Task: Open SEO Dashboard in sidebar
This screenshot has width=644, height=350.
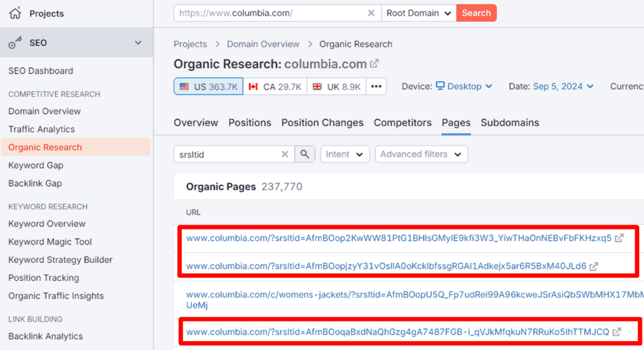Action: click(x=41, y=71)
